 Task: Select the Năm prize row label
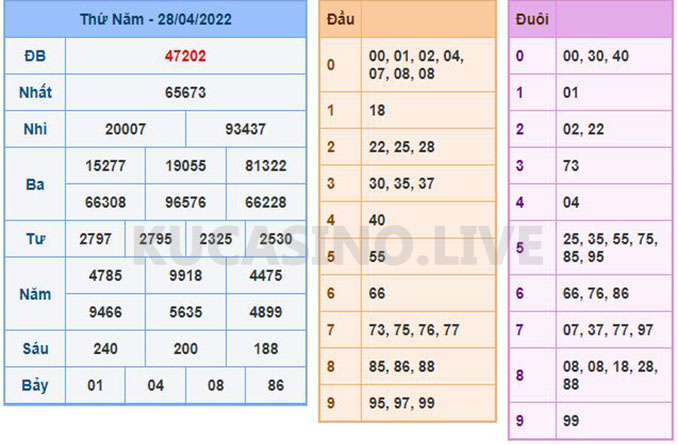(x=35, y=295)
